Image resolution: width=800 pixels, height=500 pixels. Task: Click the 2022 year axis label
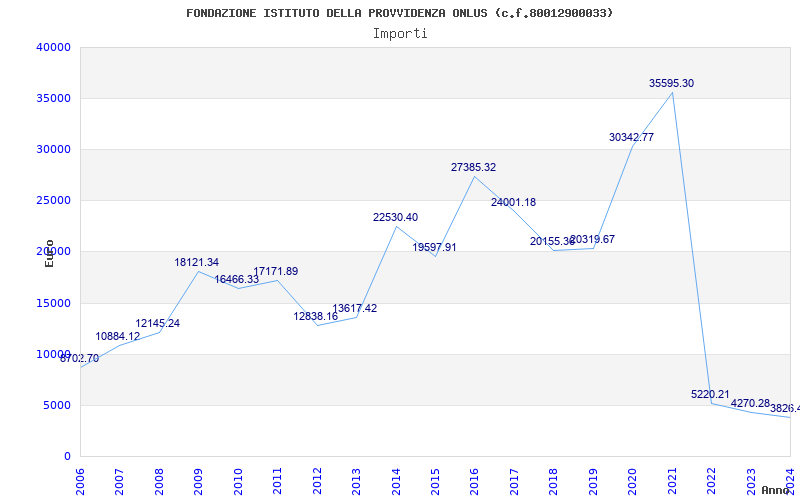coord(711,482)
